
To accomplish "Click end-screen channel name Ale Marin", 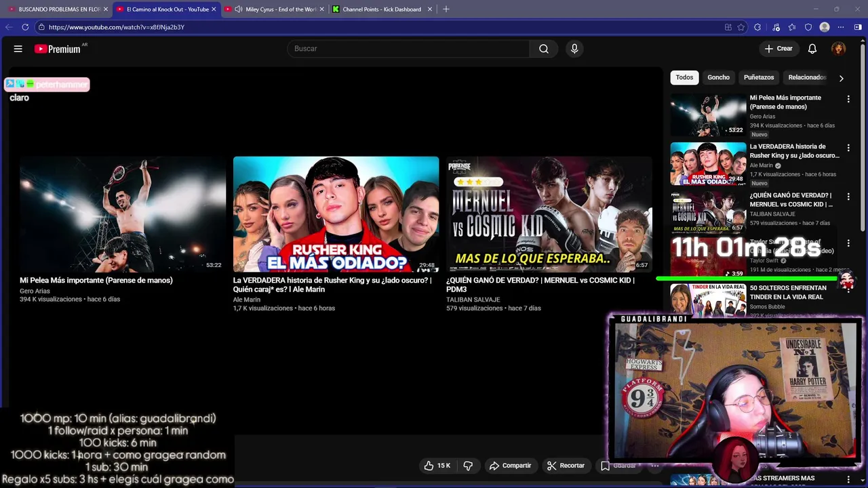I will point(247,300).
